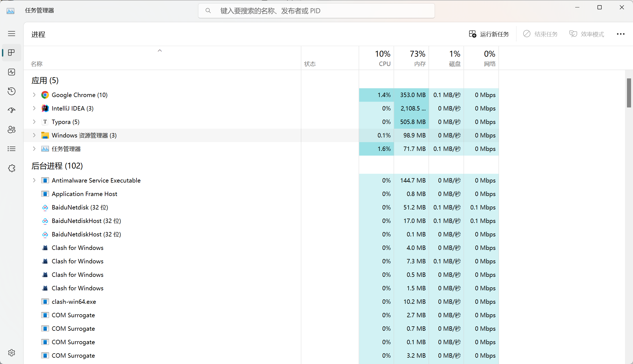Image resolution: width=633 pixels, height=364 pixels.
Task: Click the 98.9 MB memory cell
Action: (411, 135)
